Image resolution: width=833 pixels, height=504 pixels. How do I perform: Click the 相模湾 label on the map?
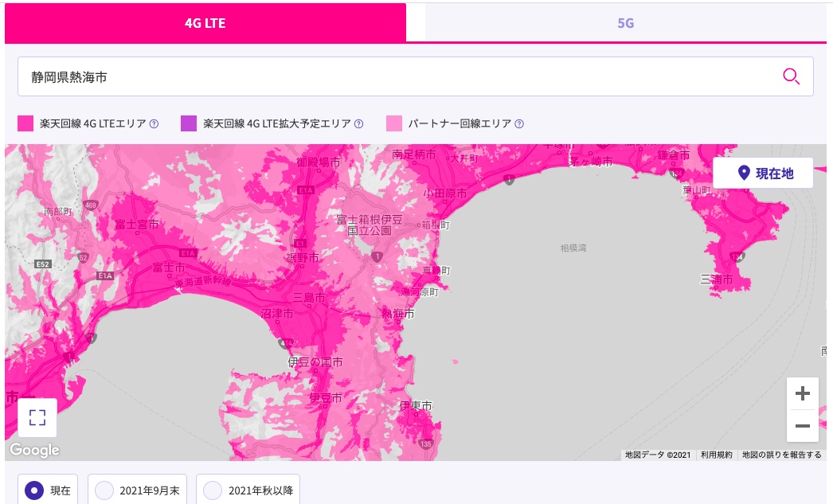click(573, 248)
